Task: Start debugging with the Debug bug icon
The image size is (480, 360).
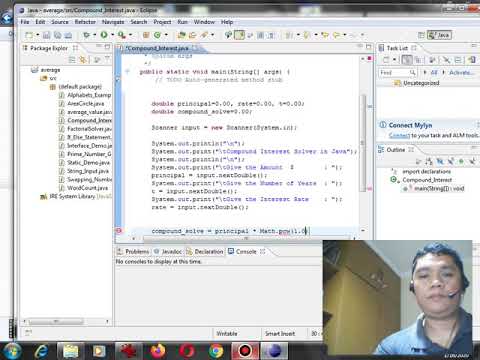Action: click(x=86, y=35)
